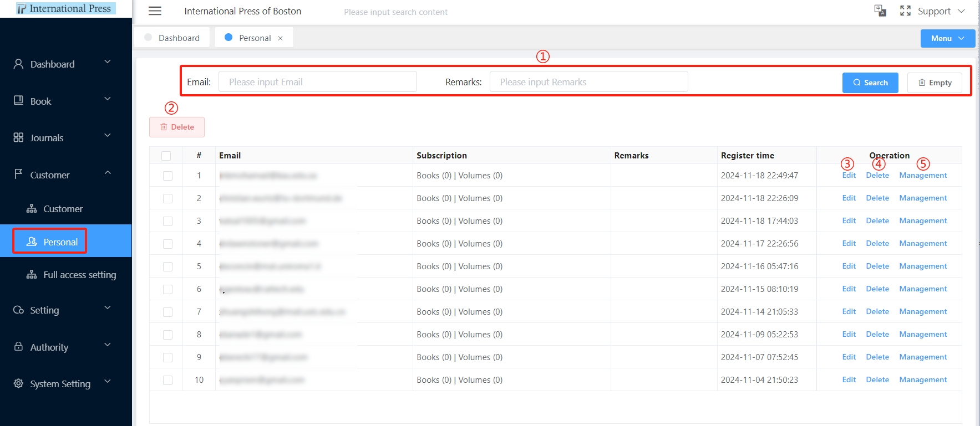
Task: Check the checkbox for row 1
Action: coord(167,176)
